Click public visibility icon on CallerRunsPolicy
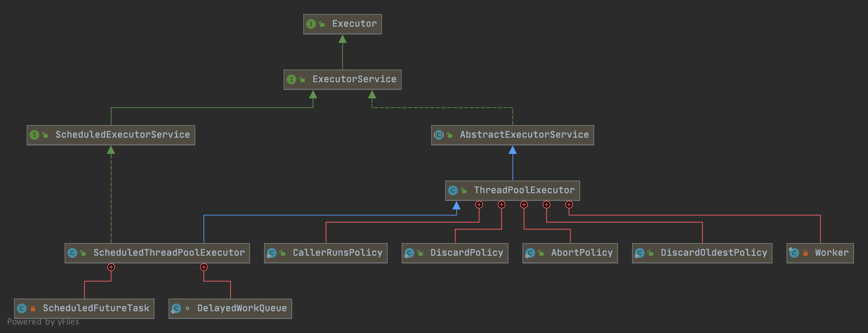868x333 pixels. (x=282, y=253)
